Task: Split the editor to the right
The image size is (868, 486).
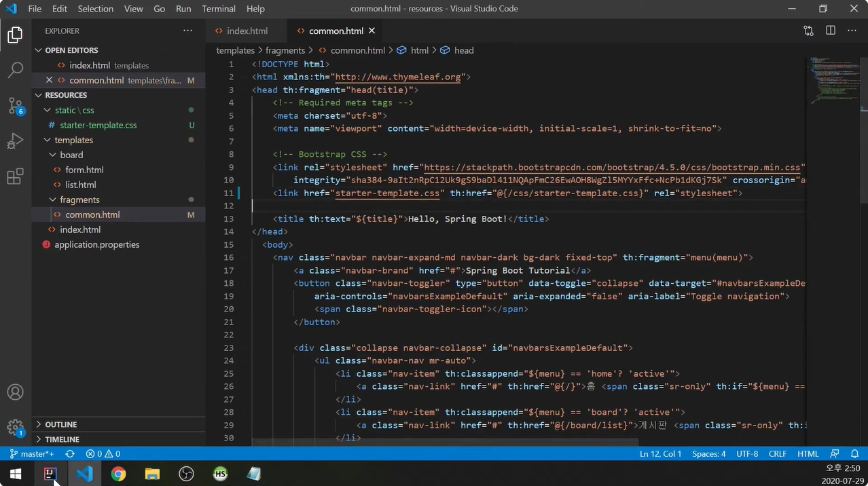Action: pos(831,31)
